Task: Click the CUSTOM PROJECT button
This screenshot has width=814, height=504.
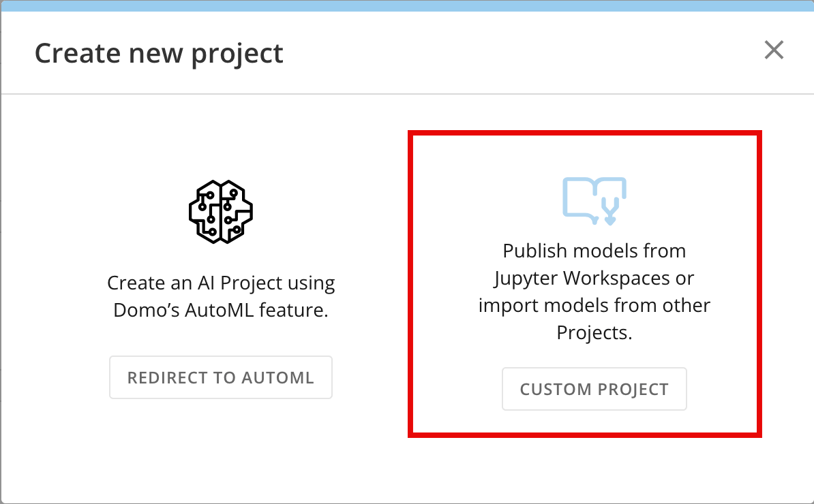Action: coord(594,389)
